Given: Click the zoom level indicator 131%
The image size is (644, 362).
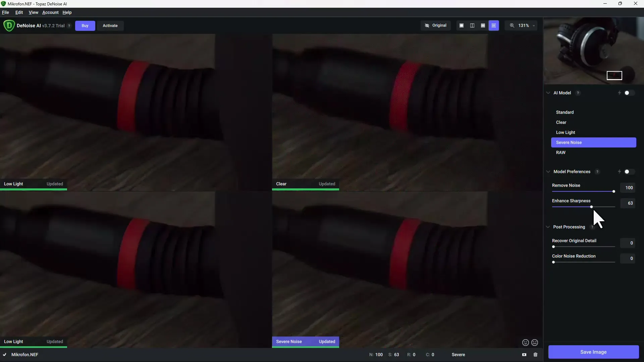Looking at the screenshot, I should 524,25.
